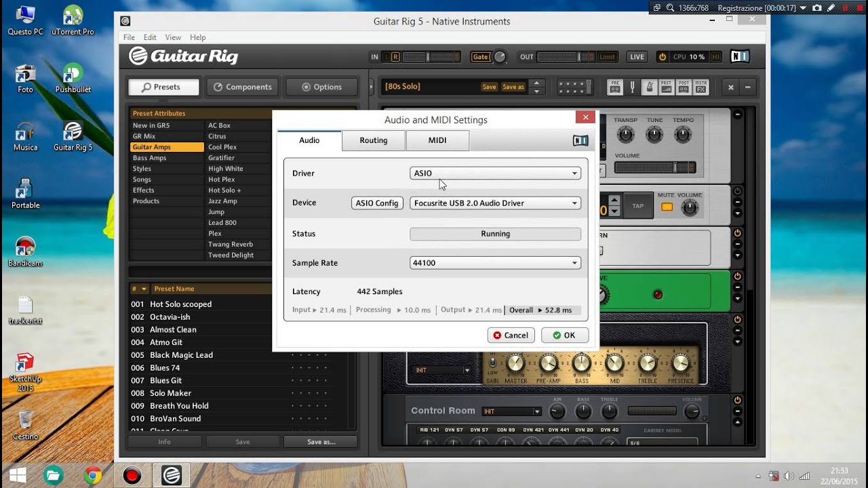Click the NI logo inside settings dialog
This screenshot has width=868, height=488.
click(580, 141)
